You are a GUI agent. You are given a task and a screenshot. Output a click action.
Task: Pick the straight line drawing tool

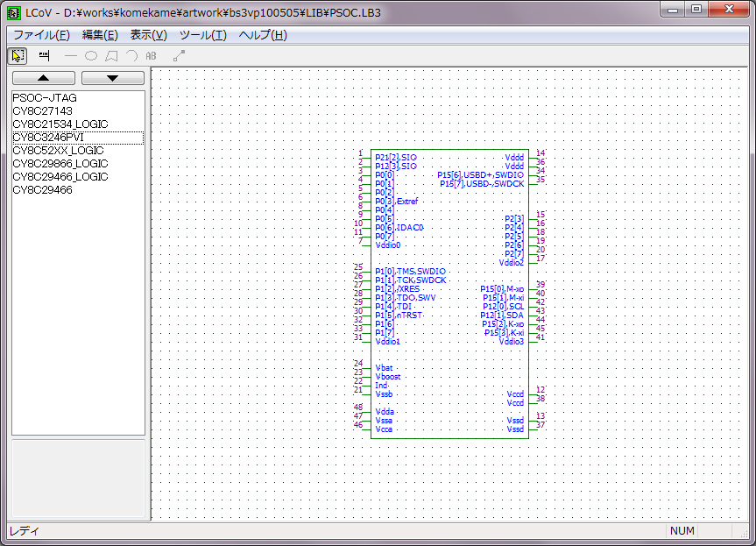(x=70, y=56)
